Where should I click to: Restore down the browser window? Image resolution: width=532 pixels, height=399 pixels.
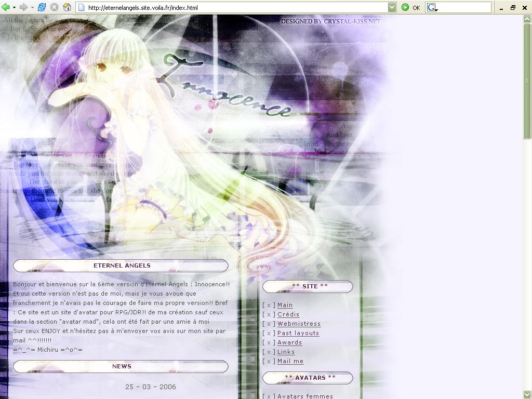point(513,7)
